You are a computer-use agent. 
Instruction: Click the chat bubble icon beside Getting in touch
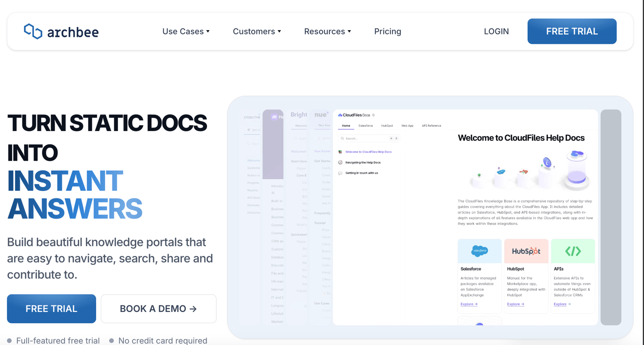pyautogui.click(x=340, y=173)
